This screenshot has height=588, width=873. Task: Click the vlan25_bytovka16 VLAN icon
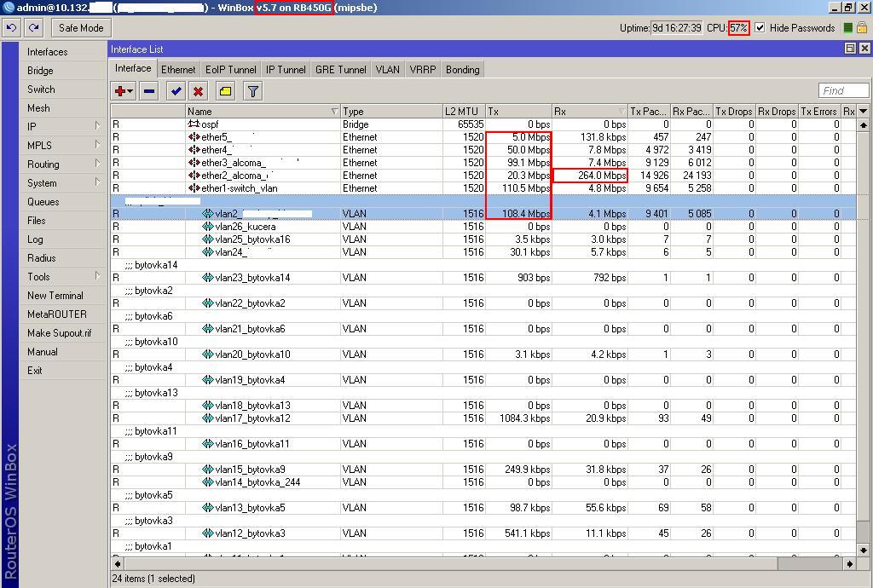point(208,239)
